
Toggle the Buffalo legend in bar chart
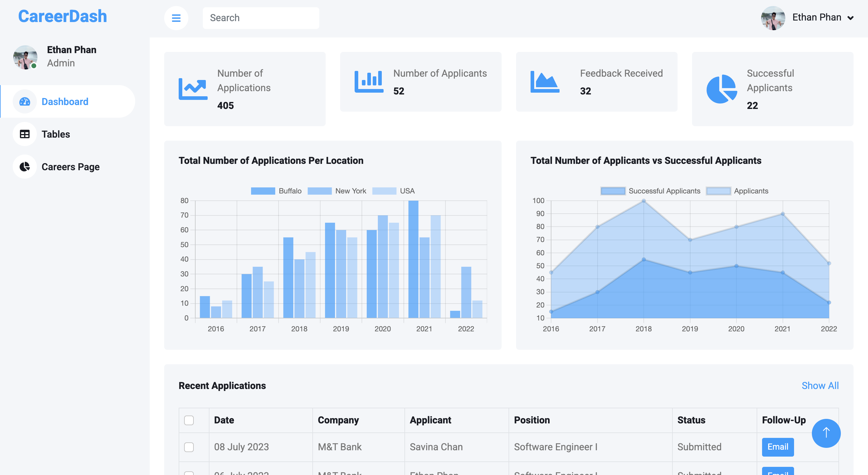(x=276, y=191)
